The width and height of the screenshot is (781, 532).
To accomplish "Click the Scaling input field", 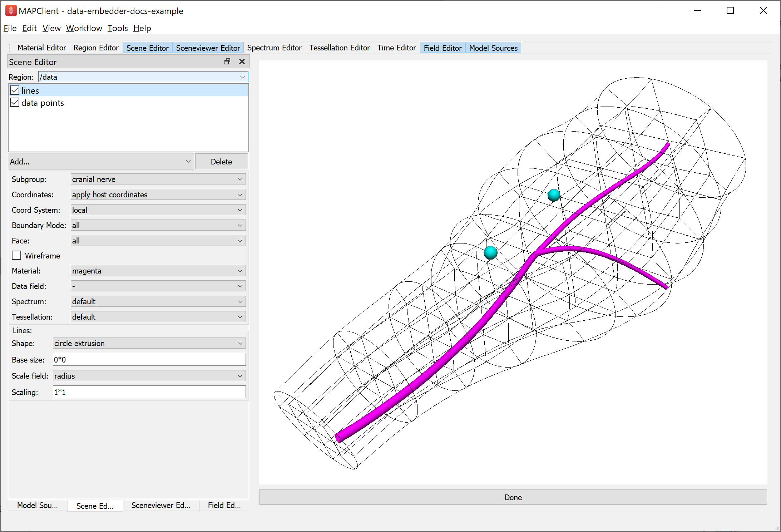I will [149, 392].
